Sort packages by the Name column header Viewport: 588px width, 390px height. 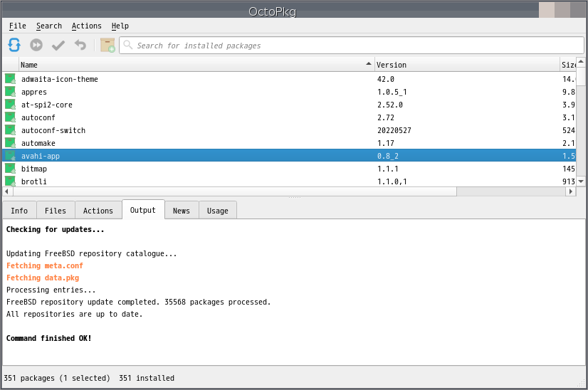click(196, 65)
